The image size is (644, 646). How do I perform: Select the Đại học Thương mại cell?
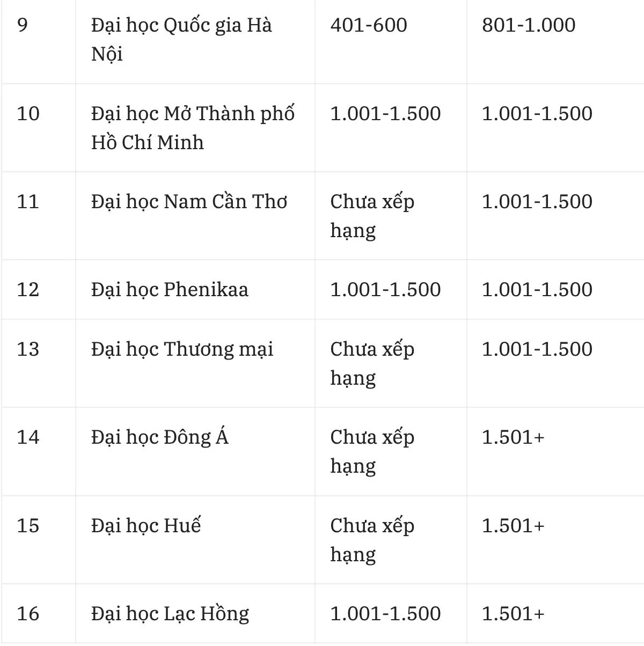[182, 349]
